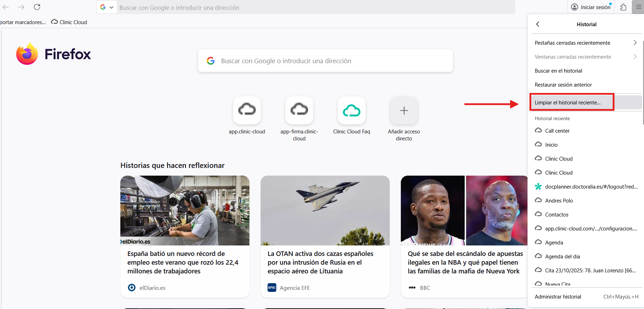Image resolution: width=644 pixels, height=309 pixels.
Task: Open the extensions puzzle icon
Action: 623,7
